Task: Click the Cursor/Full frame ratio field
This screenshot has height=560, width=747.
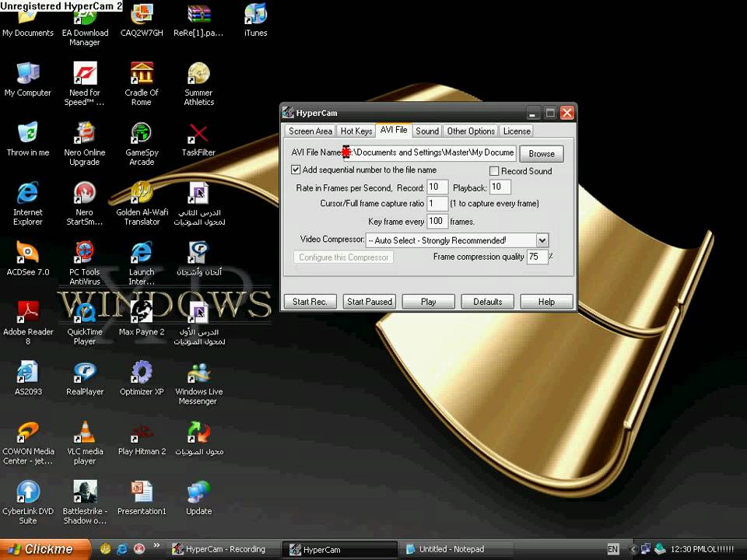Action: coord(437,203)
